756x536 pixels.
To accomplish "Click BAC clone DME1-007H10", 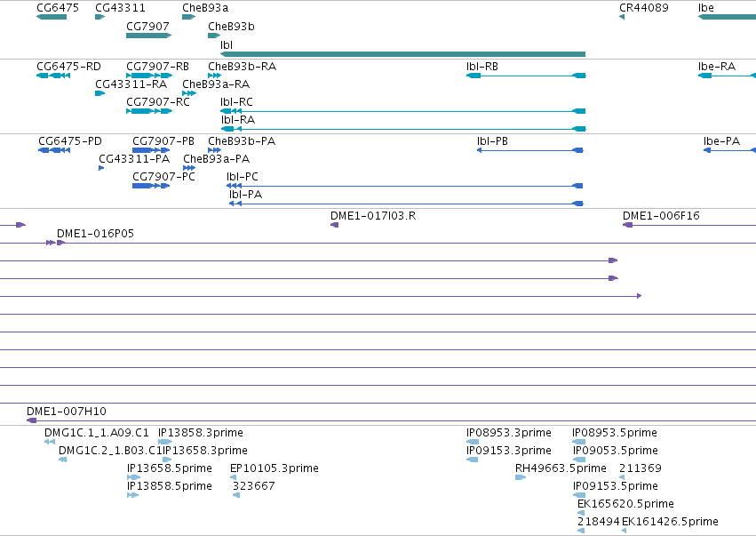I will click(391, 421).
